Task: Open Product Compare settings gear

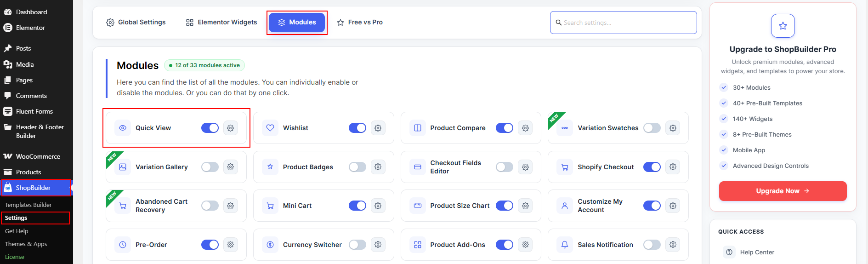Action: 526,128
